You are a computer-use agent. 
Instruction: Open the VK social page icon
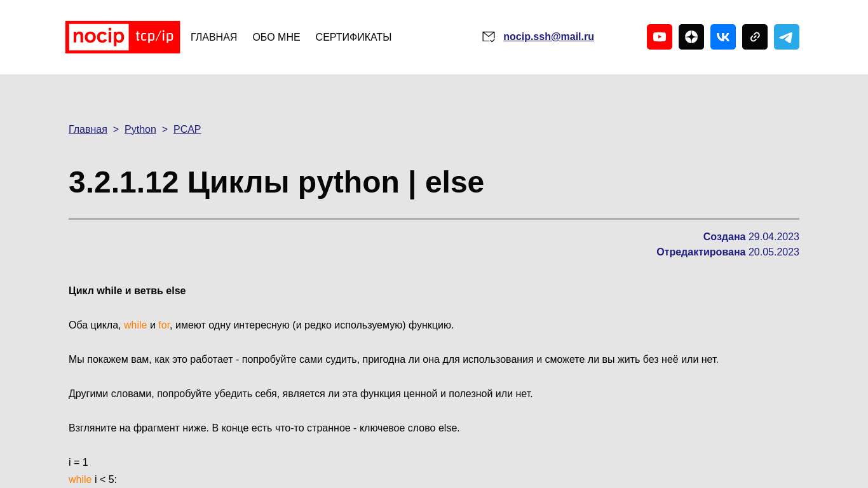click(x=722, y=37)
